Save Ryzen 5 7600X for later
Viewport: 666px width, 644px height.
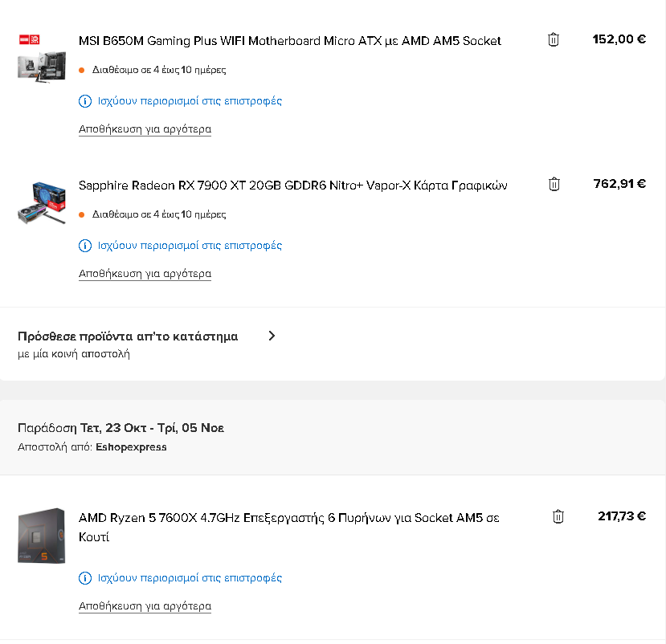point(145,606)
